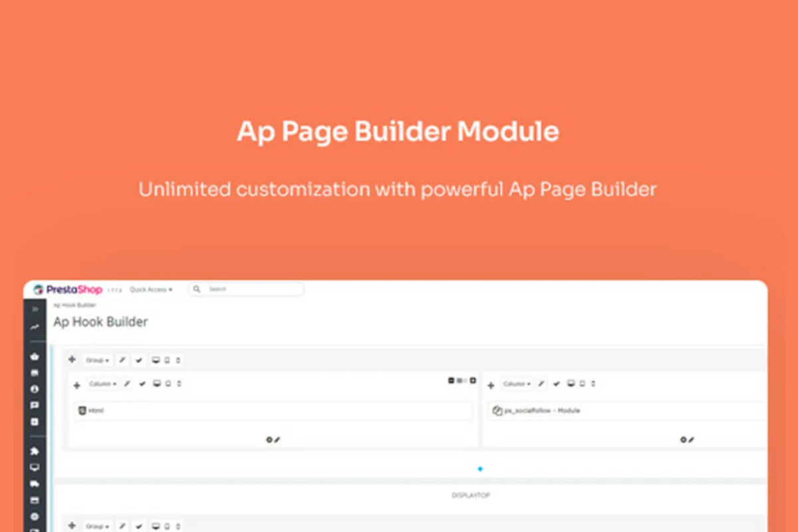Image resolution: width=798 pixels, height=532 pixels.
Task: Open Payment via the credit-card sidebar icon
Action: click(35, 500)
